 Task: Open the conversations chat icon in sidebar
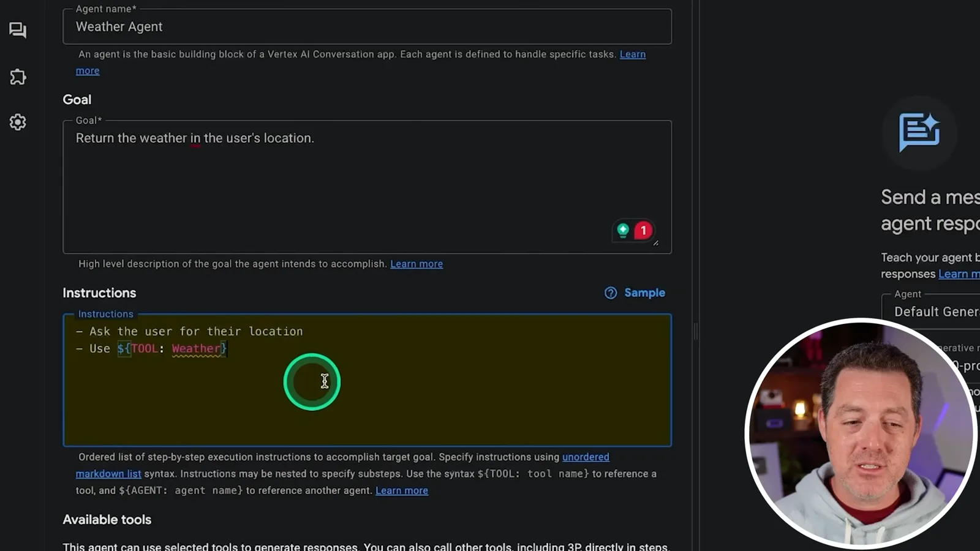pos(18,30)
